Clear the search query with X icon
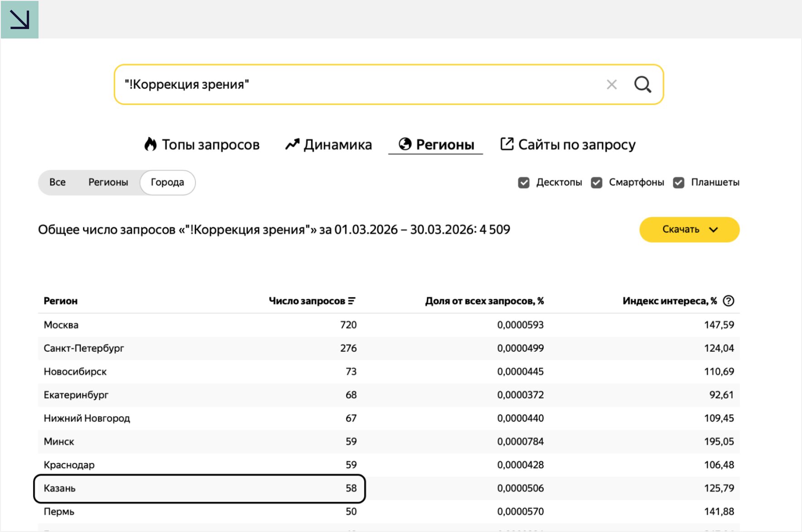This screenshot has height=532, width=802. pyautogui.click(x=611, y=85)
